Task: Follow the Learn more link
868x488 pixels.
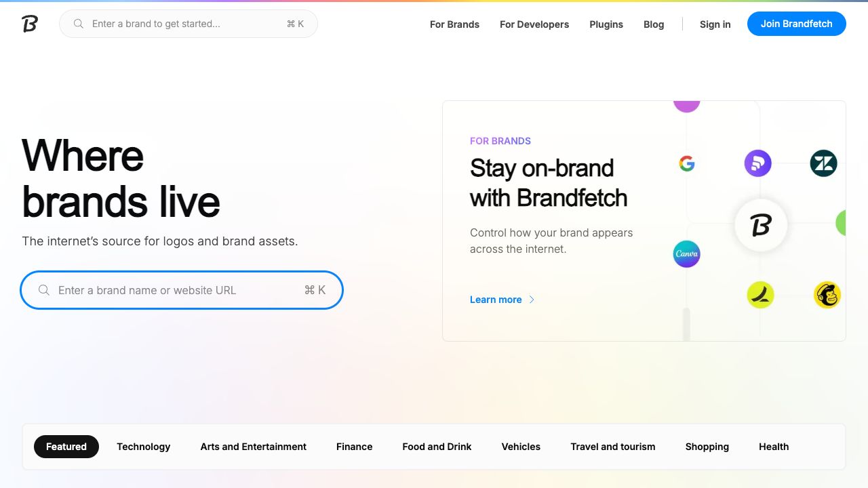Action: (496, 300)
